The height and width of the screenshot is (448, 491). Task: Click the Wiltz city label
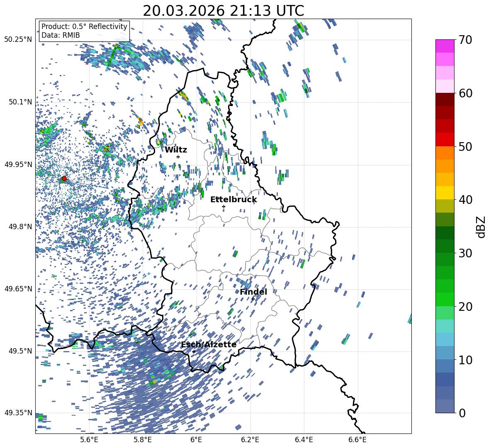click(x=176, y=150)
